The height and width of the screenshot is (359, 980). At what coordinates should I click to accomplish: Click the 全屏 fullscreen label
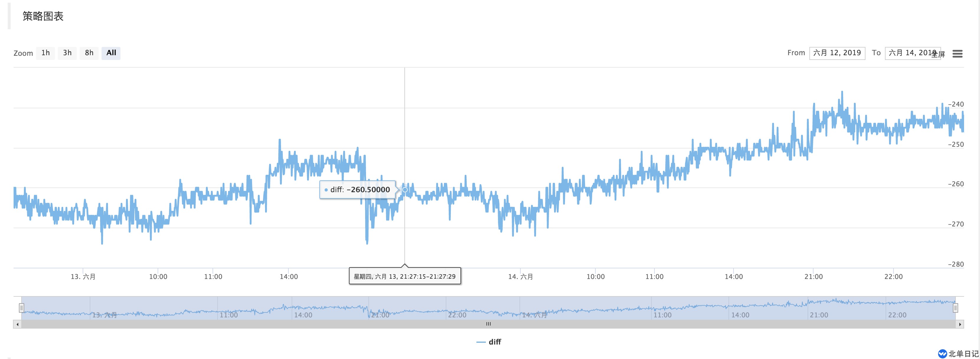[x=939, y=54]
